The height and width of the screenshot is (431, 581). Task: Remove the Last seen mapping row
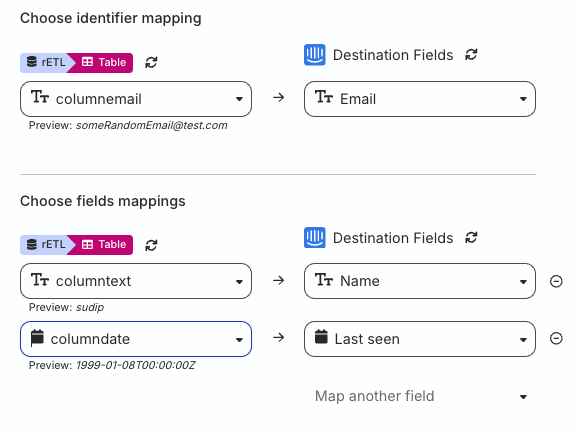(556, 338)
